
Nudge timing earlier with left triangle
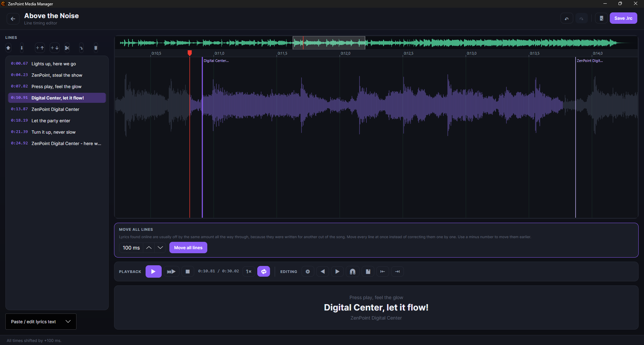click(x=323, y=272)
